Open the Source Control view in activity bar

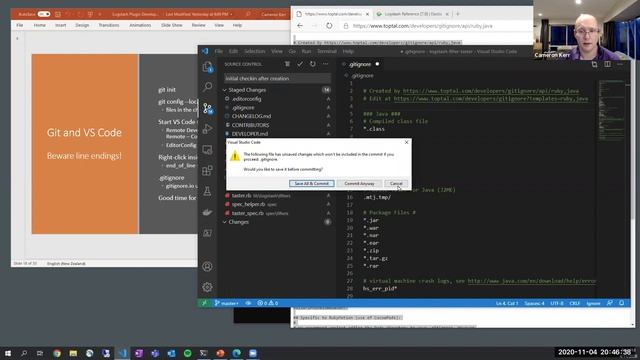207,108
